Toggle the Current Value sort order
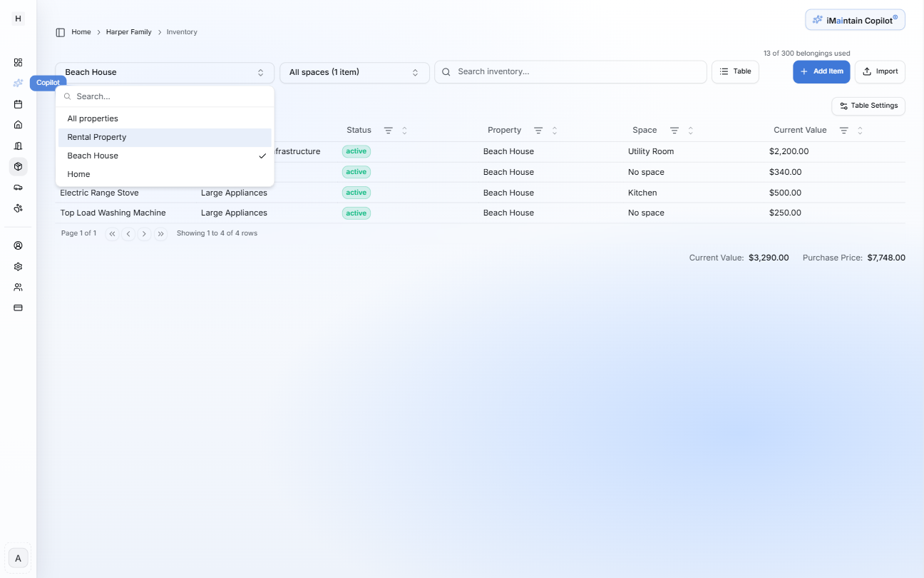The width and height of the screenshot is (924, 578). (860, 130)
